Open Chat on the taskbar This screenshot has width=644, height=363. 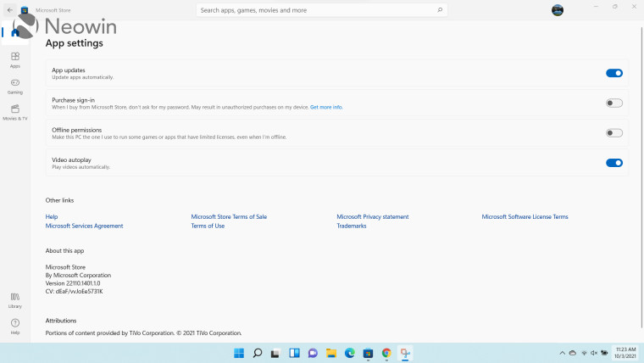click(313, 353)
